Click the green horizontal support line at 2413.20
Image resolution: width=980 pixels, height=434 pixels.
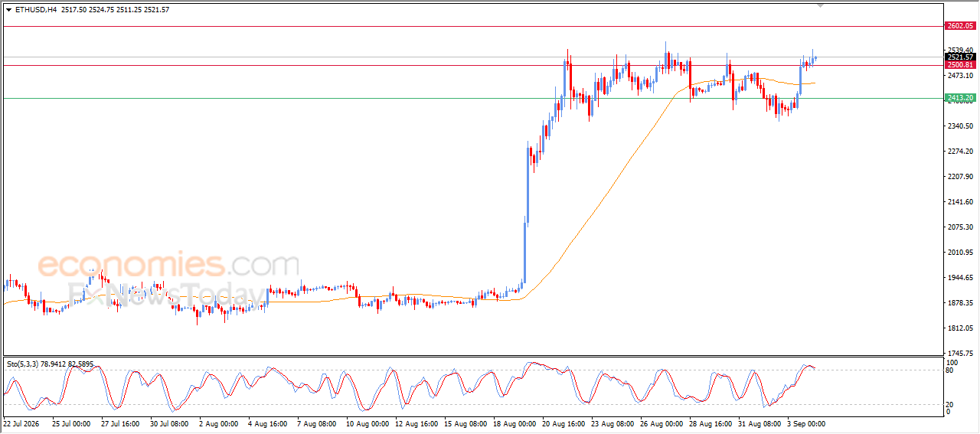click(472, 98)
